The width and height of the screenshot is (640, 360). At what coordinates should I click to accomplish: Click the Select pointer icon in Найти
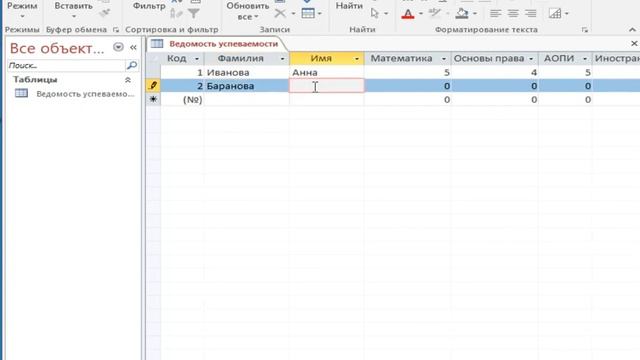coord(375,13)
